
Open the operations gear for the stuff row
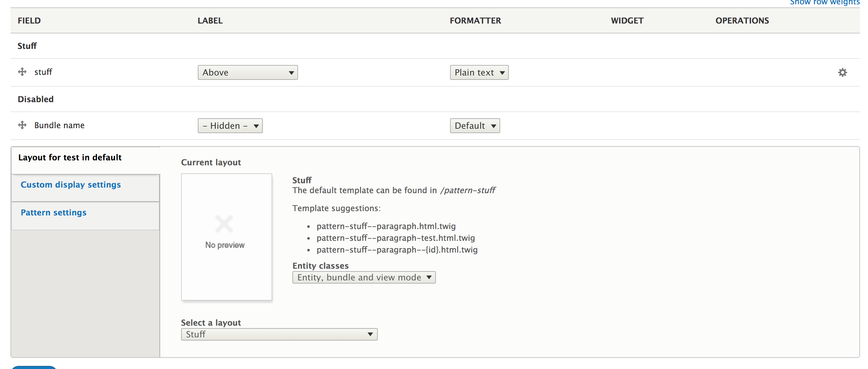coord(842,72)
